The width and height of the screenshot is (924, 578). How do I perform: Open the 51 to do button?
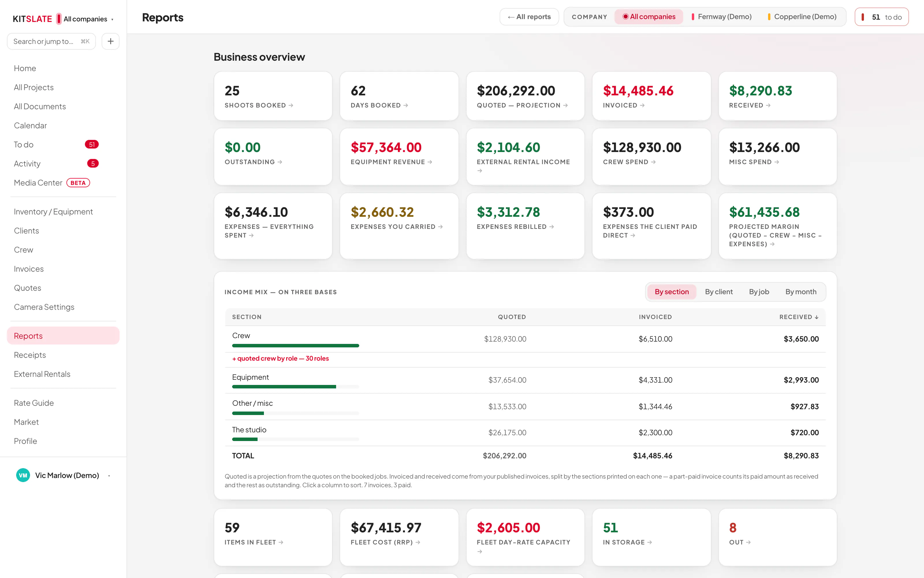[881, 17]
